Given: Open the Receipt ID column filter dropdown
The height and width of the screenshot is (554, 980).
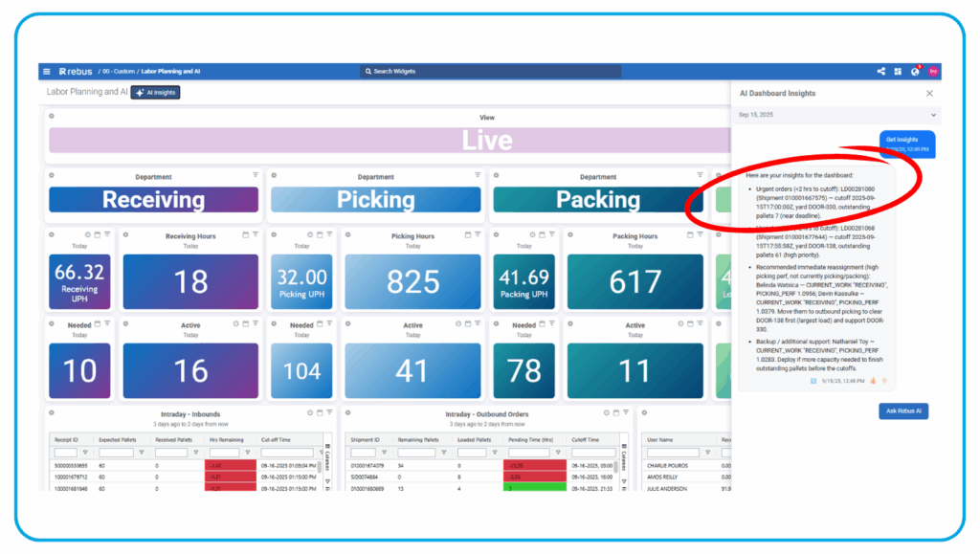Looking at the screenshot, I should tap(85, 453).
